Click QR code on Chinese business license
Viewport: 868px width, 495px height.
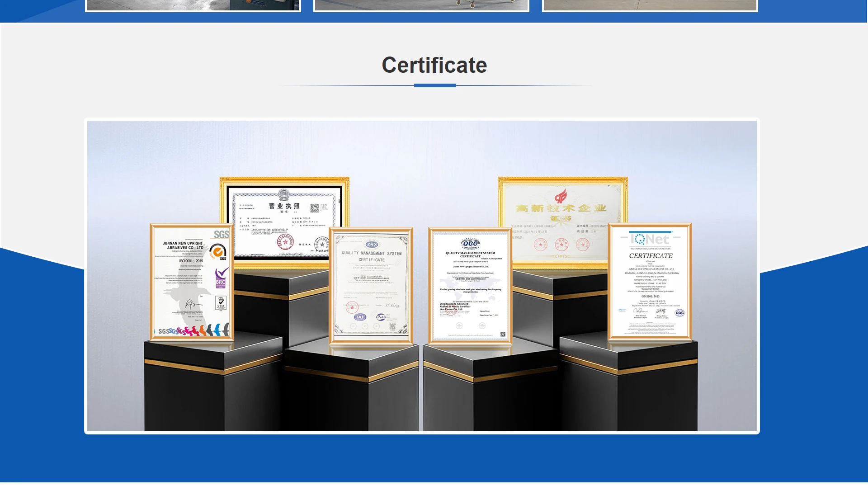coord(315,208)
